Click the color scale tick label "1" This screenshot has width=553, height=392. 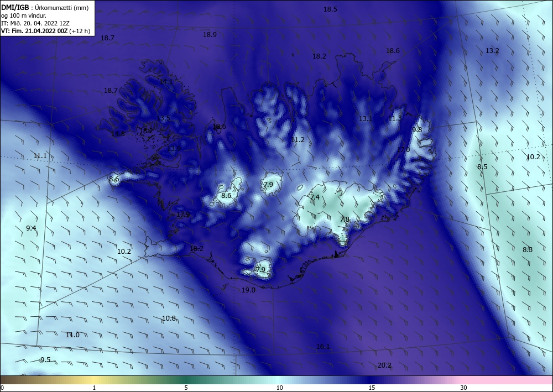pos(94,388)
